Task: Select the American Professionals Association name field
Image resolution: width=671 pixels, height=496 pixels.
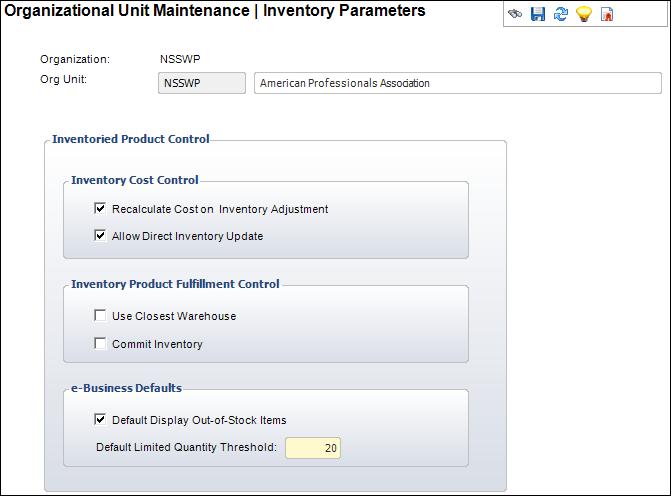Action: [x=458, y=83]
